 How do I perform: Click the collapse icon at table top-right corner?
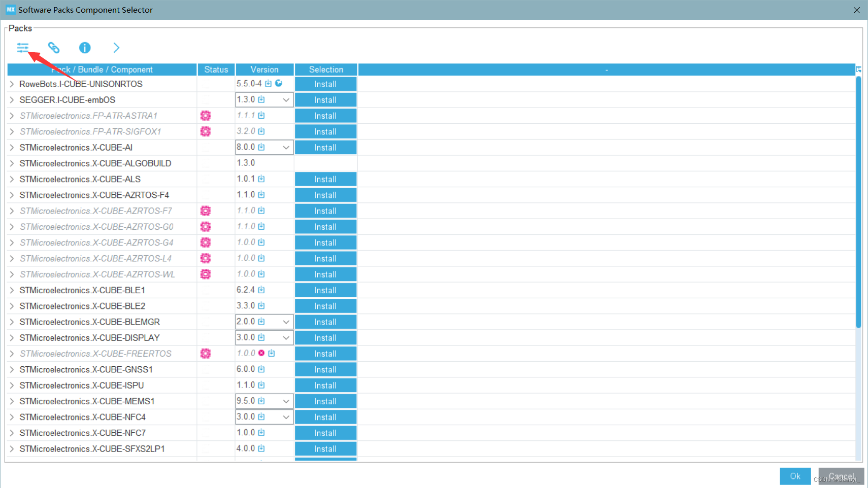(859, 69)
